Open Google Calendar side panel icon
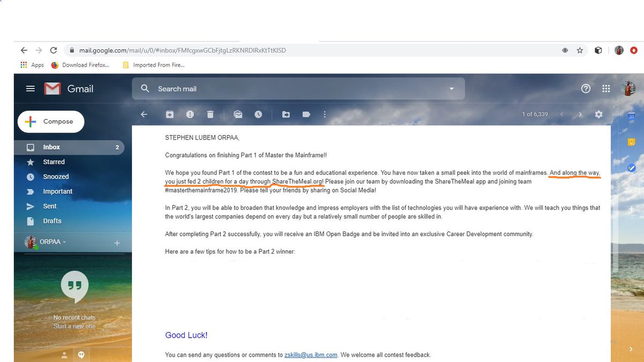This screenshot has width=644, height=362. [632, 116]
